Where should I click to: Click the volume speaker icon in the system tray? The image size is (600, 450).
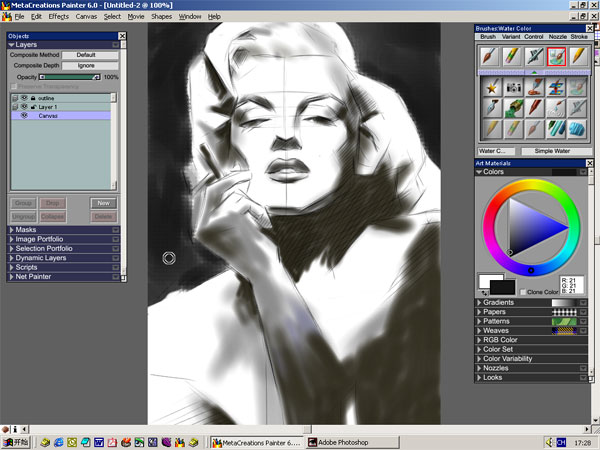point(549,442)
